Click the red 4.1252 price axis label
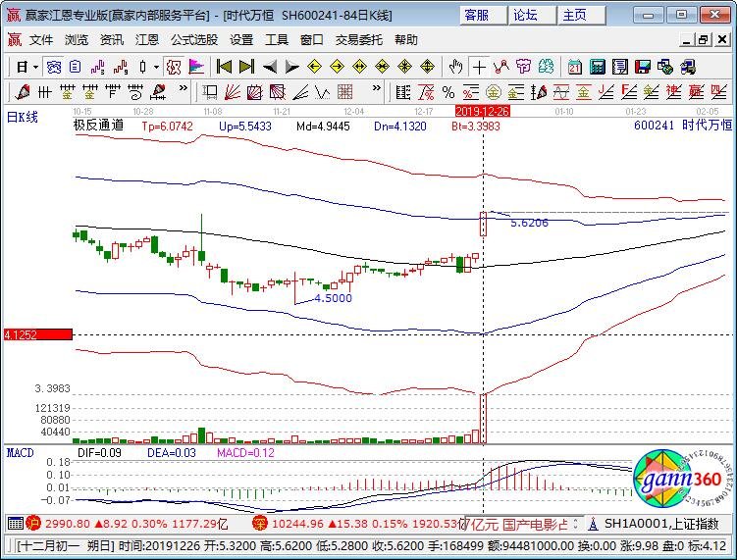The height and width of the screenshot is (560, 737). point(38,334)
